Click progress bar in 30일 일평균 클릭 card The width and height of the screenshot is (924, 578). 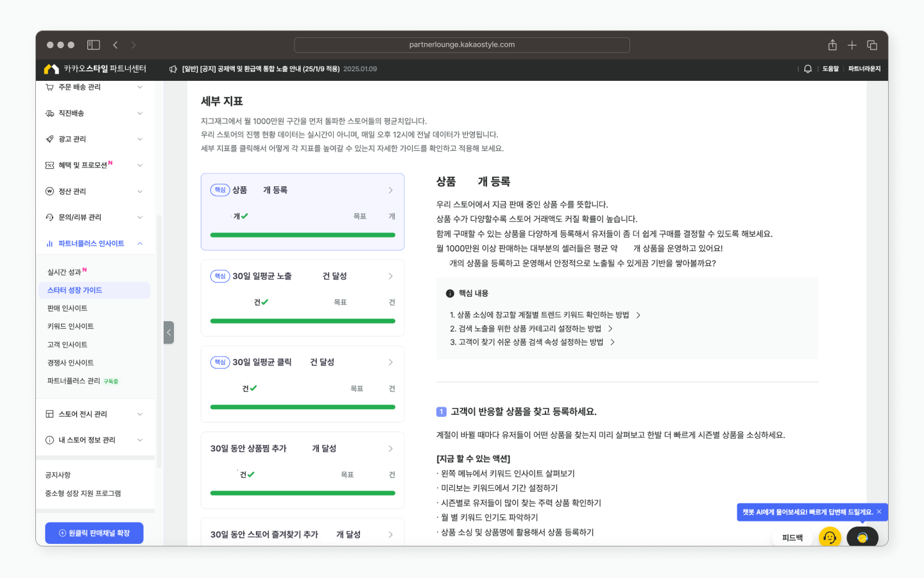303,407
